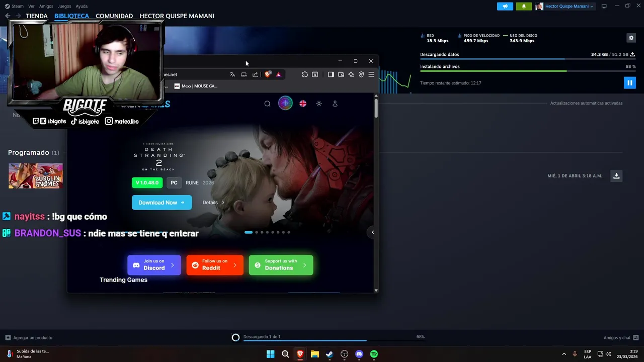644x362 pixels.
Task: Click the green V 1.0.48.0 version badge
Action: click(x=147, y=183)
